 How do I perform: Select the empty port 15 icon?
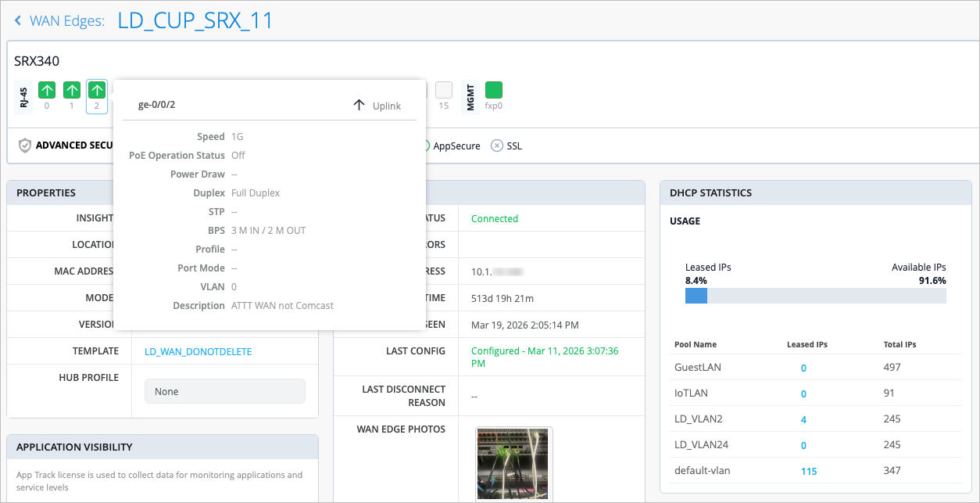(444, 90)
